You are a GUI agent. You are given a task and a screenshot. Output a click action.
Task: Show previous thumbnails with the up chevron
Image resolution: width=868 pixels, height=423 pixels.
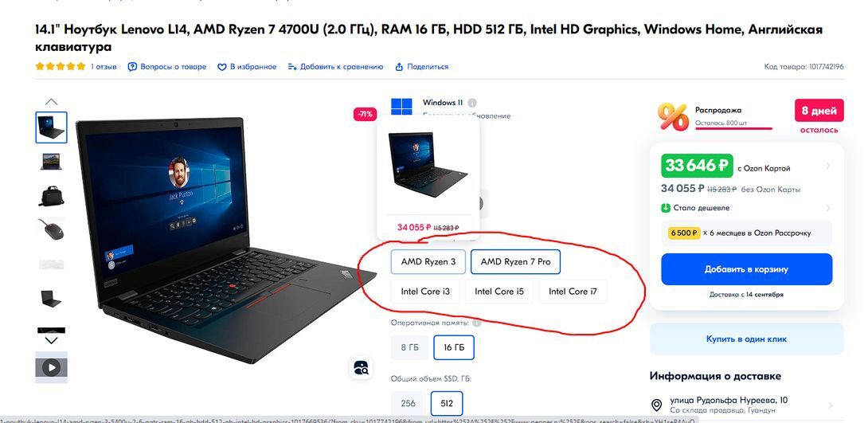[51, 102]
